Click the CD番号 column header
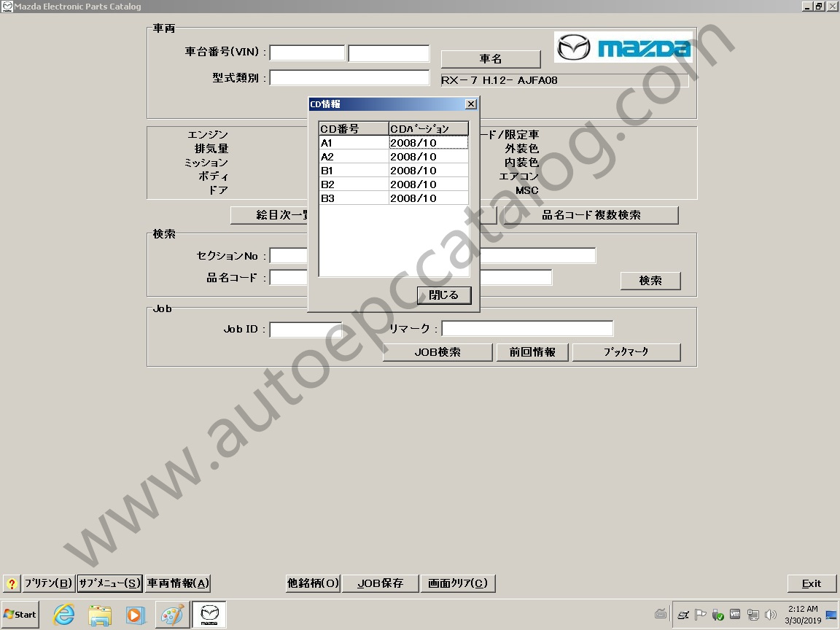Viewport: 840px width, 630px height. (354, 128)
